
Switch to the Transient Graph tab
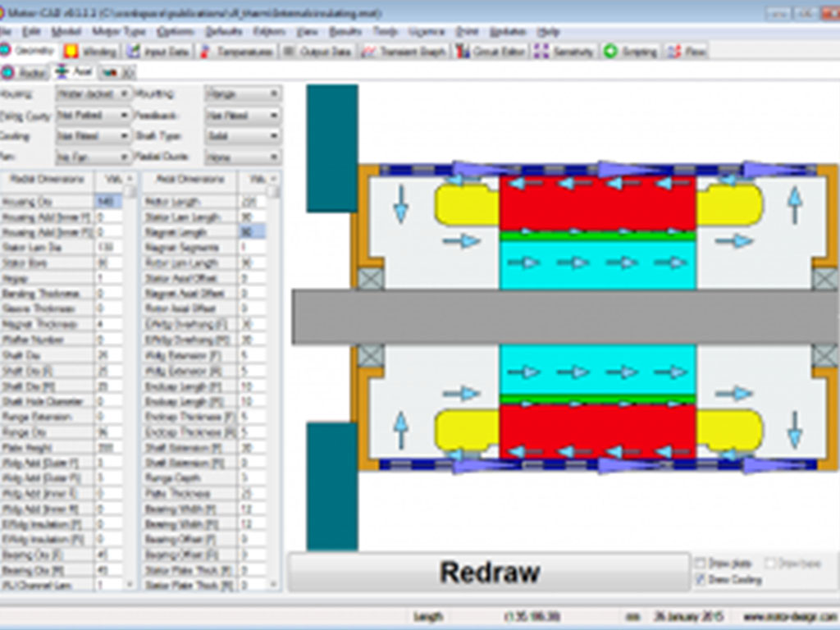coord(404,52)
